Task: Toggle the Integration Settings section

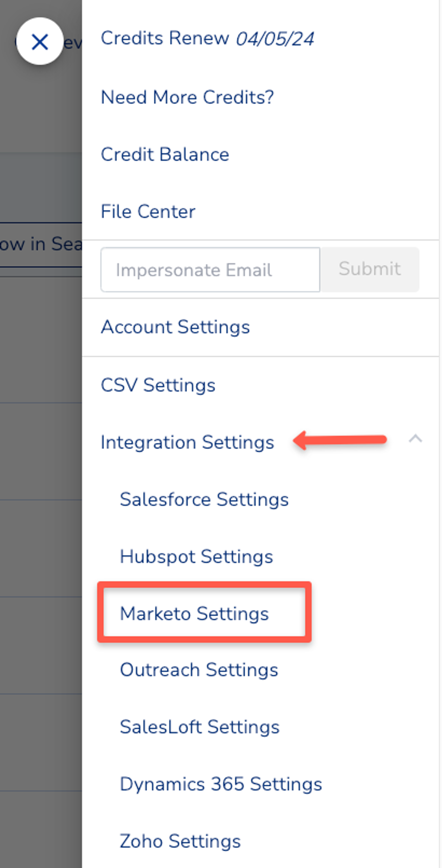Action: 187,442
